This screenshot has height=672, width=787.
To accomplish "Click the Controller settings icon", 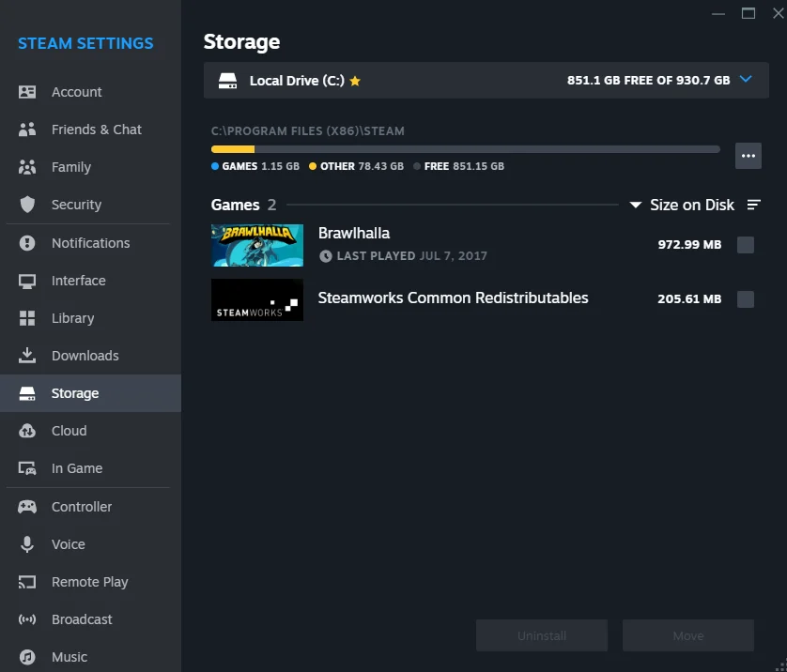I will 28,506.
